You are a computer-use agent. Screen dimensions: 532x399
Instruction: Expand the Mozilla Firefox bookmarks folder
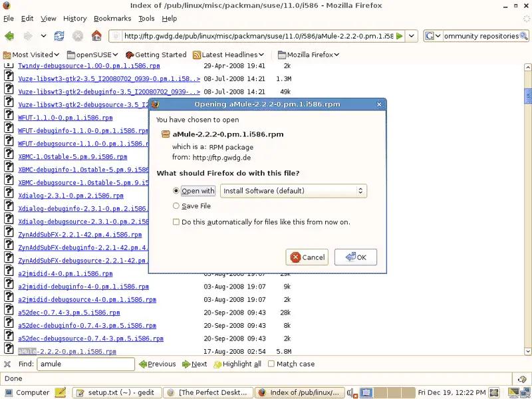pyautogui.click(x=309, y=55)
